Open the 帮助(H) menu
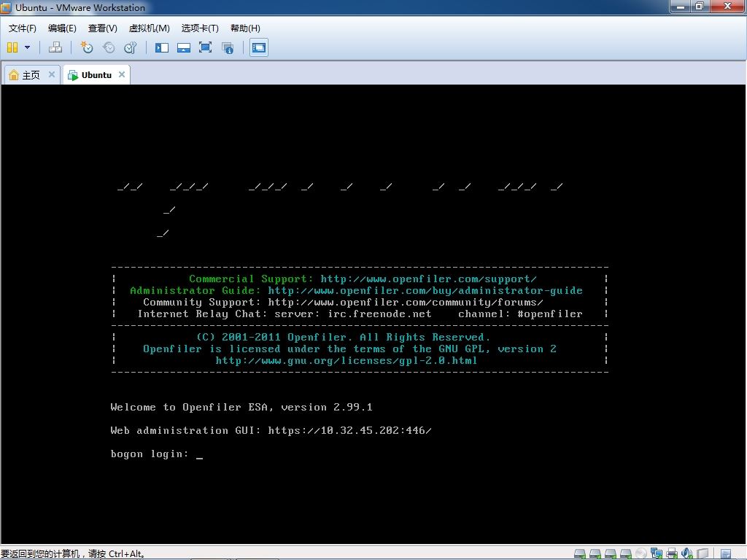This screenshot has height=560, width=747. coord(245,28)
